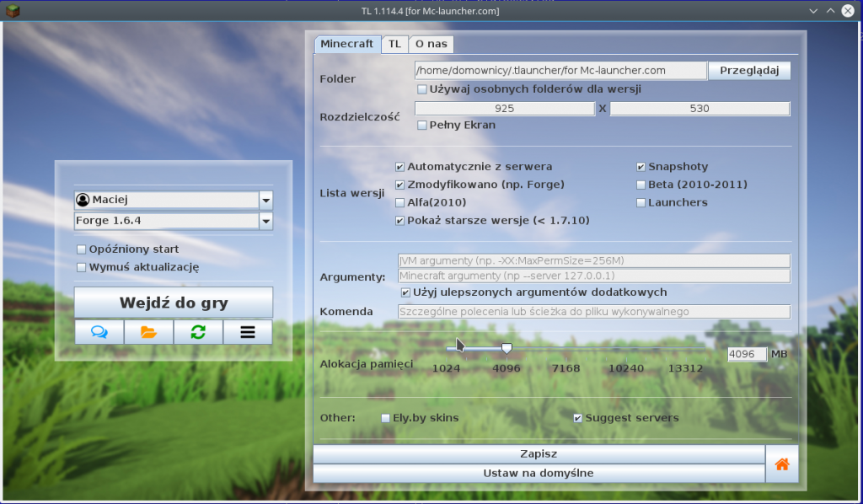
Task: Click the Minecraft argumenty input field
Action: [594, 276]
